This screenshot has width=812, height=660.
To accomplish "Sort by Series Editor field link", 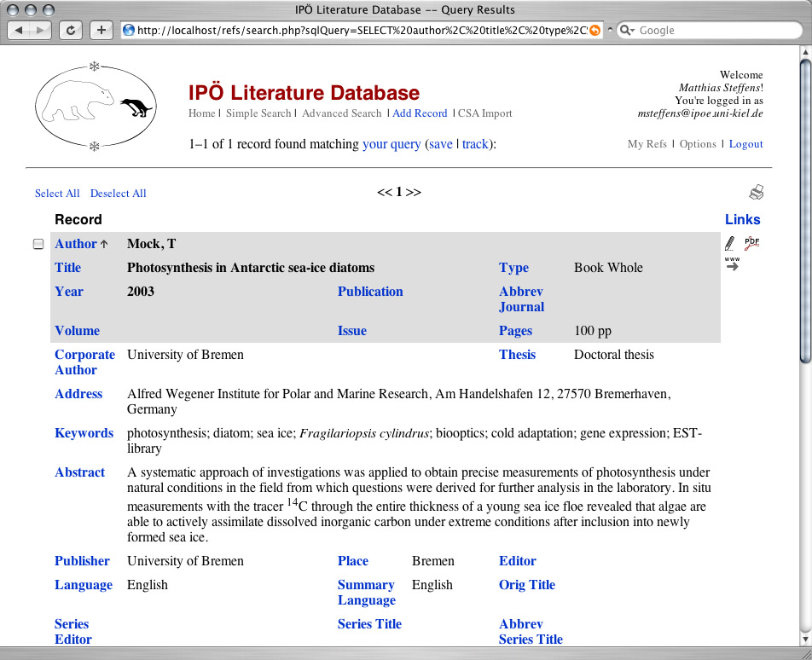I will pyautogui.click(x=73, y=632).
